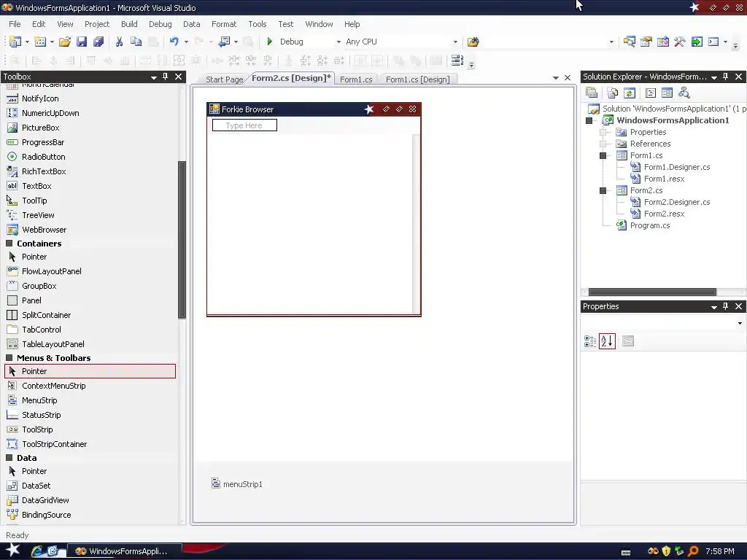Open the Properties object selector dropdown
The height and width of the screenshot is (560, 747).
click(x=740, y=323)
